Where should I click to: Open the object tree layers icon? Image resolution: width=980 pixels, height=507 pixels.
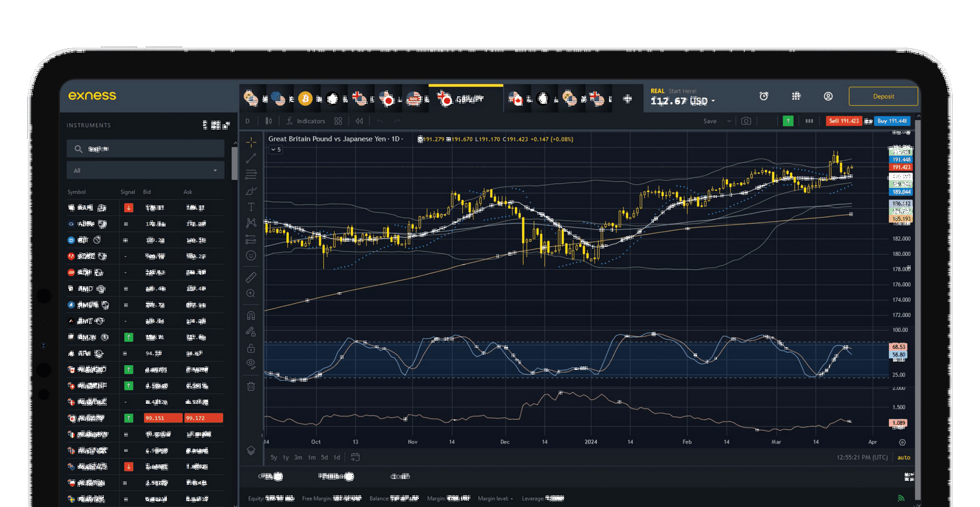click(x=251, y=450)
